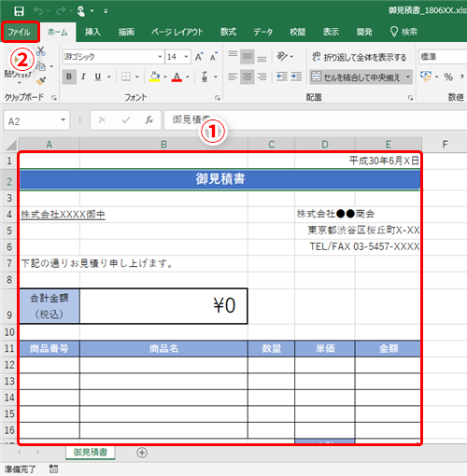This screenshot has width=467, height=476.
Task: Open the ファイル tab
Action: (20, 32)
